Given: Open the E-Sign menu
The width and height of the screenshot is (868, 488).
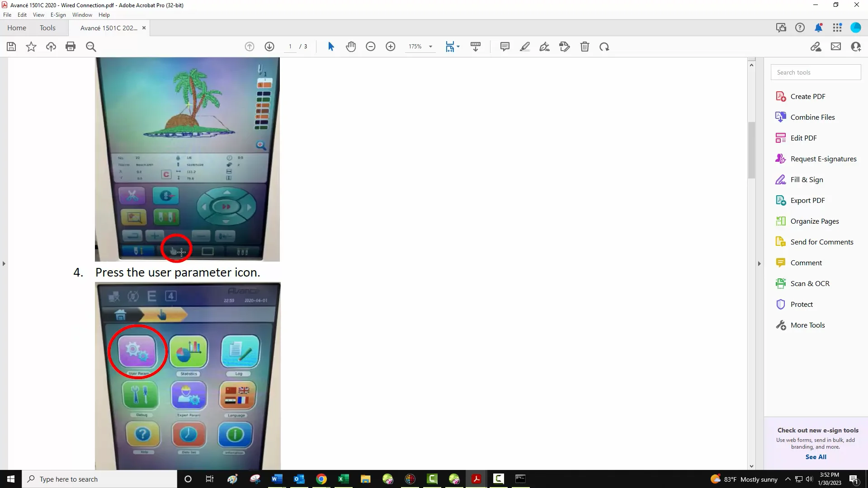Looking at the screenshot, I should [58, 15].
